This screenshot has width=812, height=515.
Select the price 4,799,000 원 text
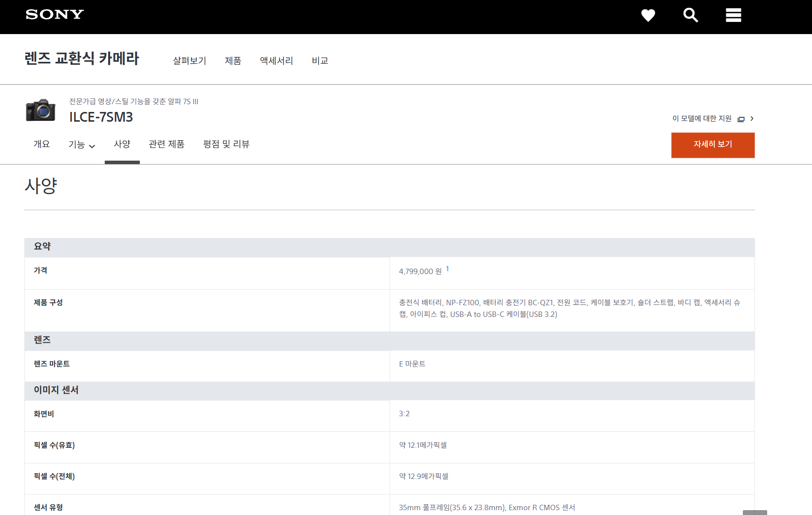click(x=420, y=272)
